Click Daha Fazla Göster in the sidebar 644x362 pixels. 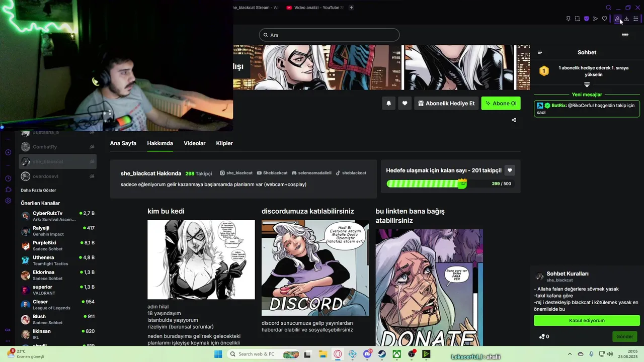coord(38,190)
